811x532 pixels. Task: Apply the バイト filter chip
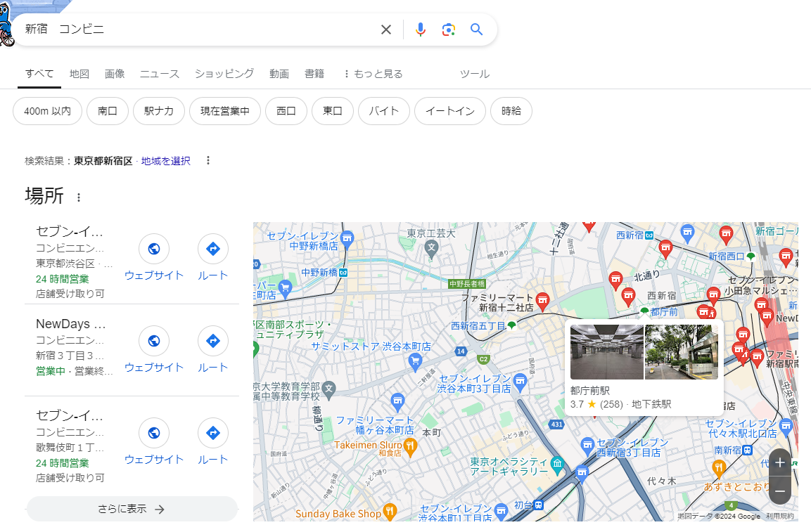pos(384,111)
